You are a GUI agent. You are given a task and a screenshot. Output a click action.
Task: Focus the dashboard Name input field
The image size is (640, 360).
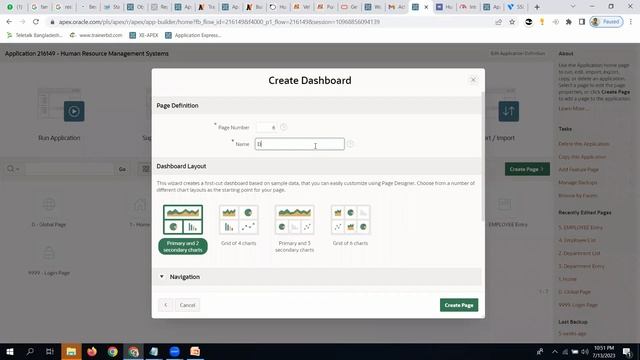coord(300,144)
